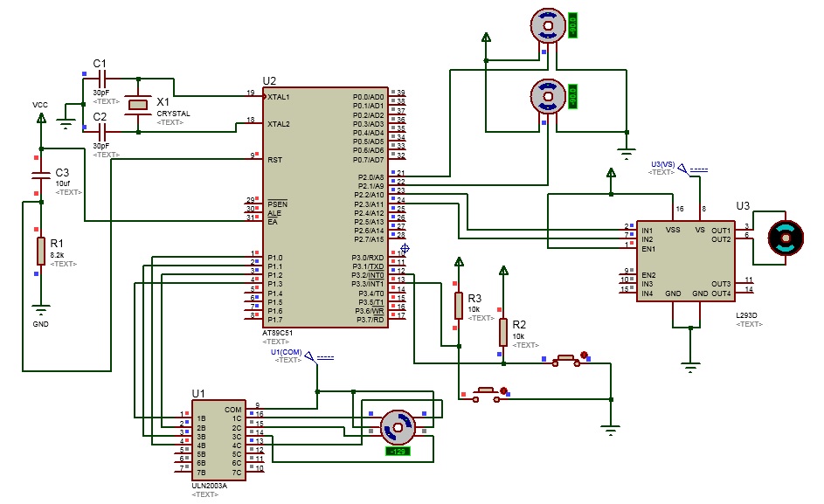Click the EN1 pin label on L293D

tap(648, 249)
